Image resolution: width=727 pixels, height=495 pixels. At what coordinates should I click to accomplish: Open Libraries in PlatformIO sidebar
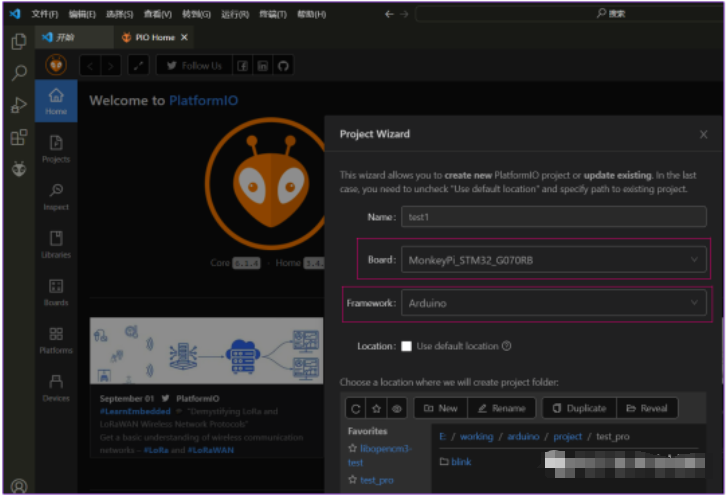click(x=56, y=245)
